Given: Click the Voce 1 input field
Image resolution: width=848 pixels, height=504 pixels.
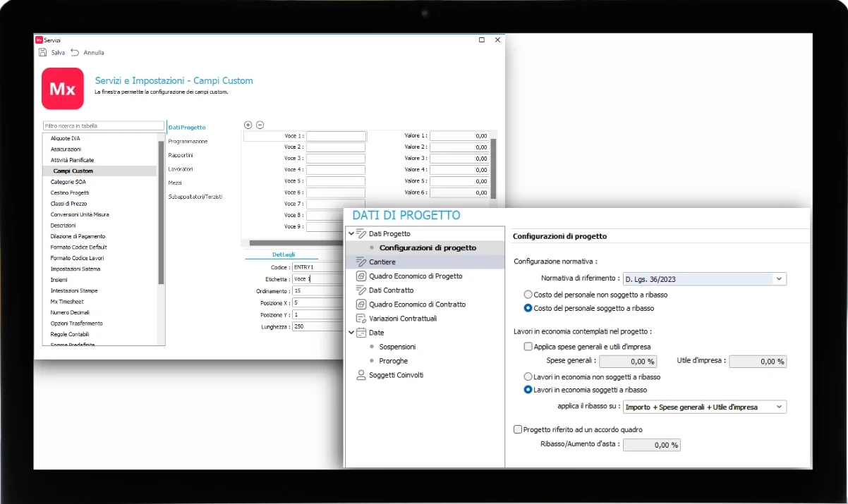Looking at the screenshot, I should coord(336,136).
